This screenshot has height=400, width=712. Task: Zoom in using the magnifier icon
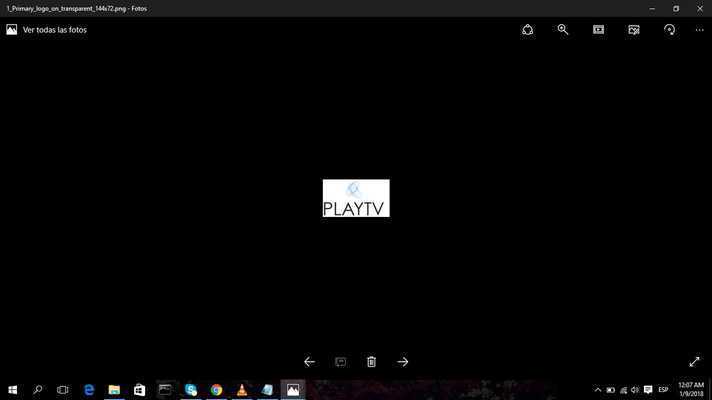(563, 30)
